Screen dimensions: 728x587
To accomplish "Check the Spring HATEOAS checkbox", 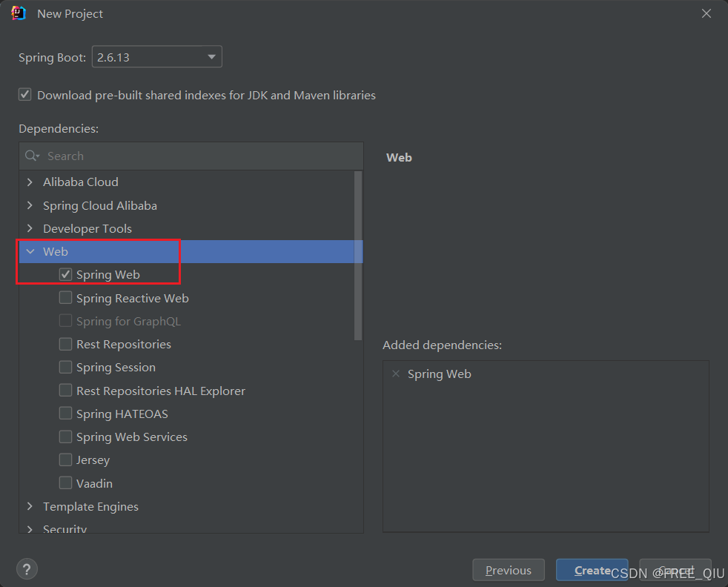I will [x=65, y=414].
